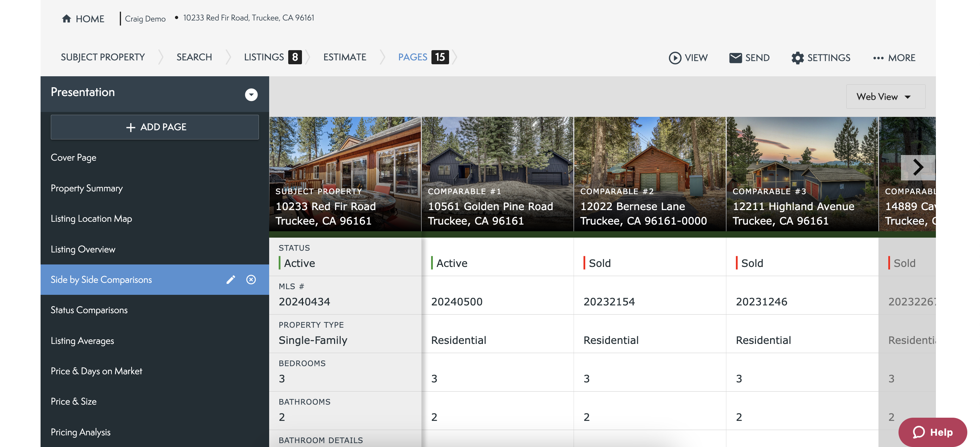Edit Side by Side Comparisons with pencil icon
980x447 pixels.
coord(231,280)
